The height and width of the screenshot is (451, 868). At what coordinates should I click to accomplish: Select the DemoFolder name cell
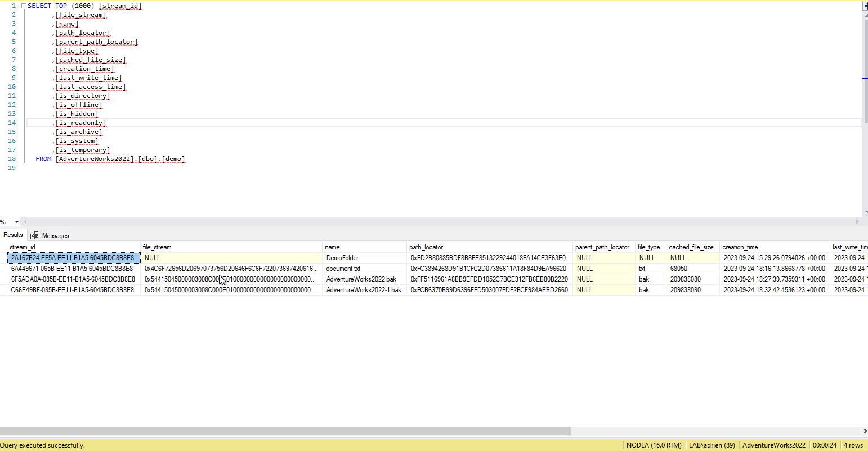click(342, 258)
